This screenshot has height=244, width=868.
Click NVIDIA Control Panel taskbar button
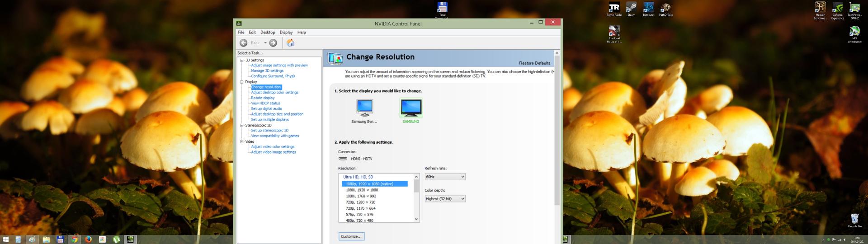[130, 239]
